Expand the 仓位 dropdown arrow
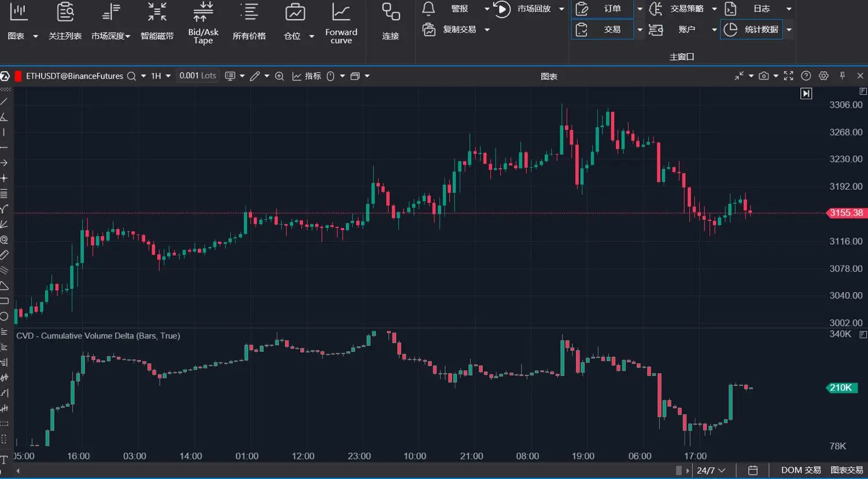Viewport: 868px width, 479px height. pyautogui.click(x=312, y=36)
